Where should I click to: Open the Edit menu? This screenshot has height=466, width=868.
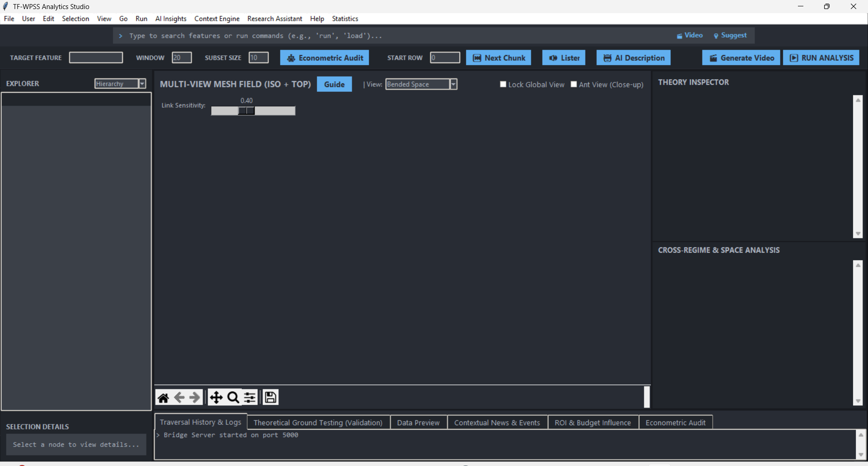[48, 19]
